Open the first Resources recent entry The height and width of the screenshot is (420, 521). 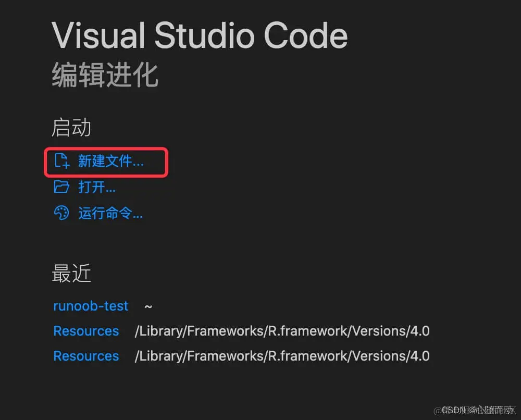(x=86, y=331)
